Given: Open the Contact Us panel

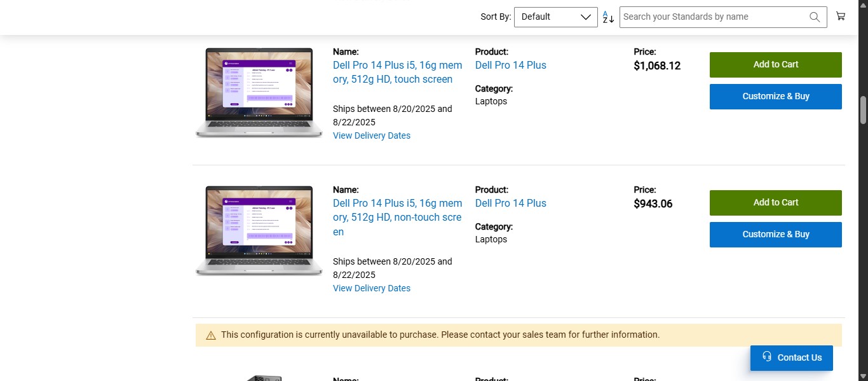Looking at the screenshot, I should [x=791, y=357].
